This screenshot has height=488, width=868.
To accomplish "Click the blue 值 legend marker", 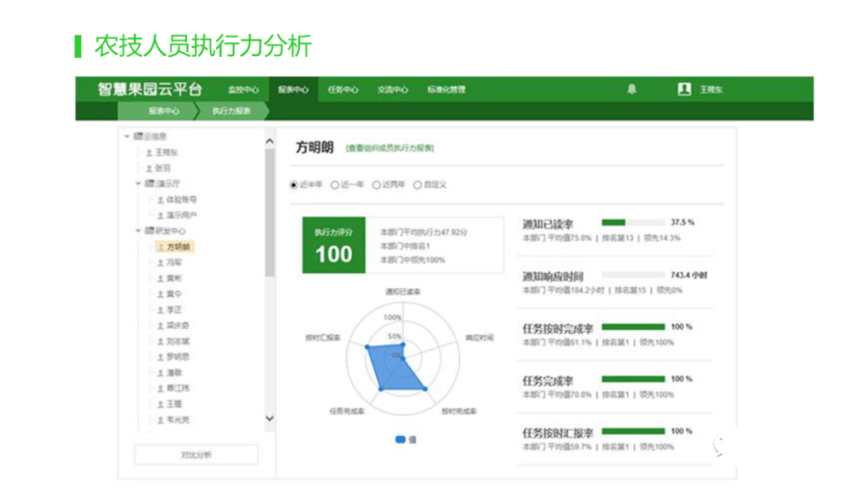I will [400, 439].
